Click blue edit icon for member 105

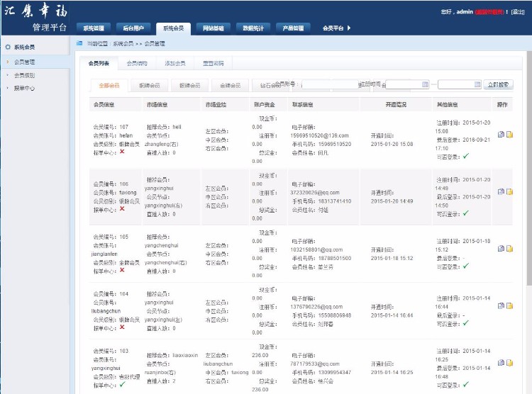[x=501, y=249]
